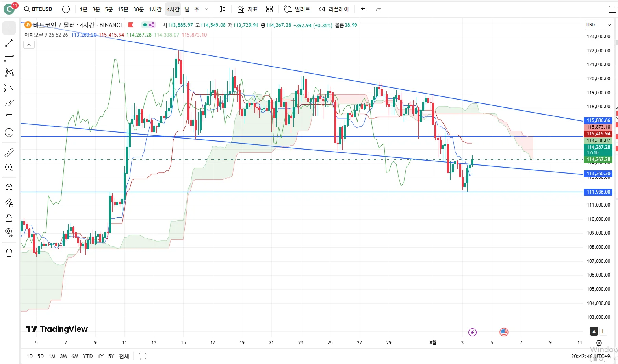
Task: Toggle auto scale A button
Action: [594, 331]
